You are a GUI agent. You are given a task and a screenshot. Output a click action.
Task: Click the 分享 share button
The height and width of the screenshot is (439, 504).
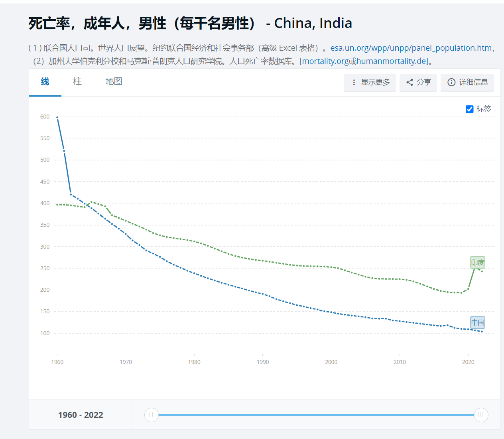(418, 82)
